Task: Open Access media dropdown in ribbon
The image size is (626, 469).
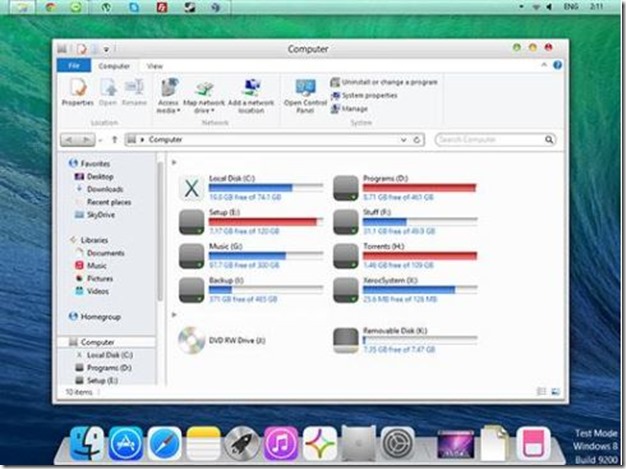Action: coord(168,95)
